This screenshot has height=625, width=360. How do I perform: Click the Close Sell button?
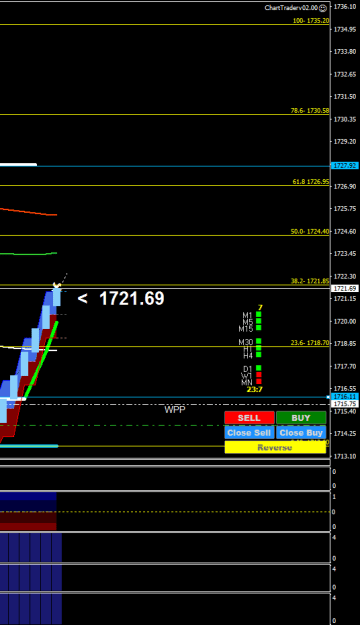[249, 432]
